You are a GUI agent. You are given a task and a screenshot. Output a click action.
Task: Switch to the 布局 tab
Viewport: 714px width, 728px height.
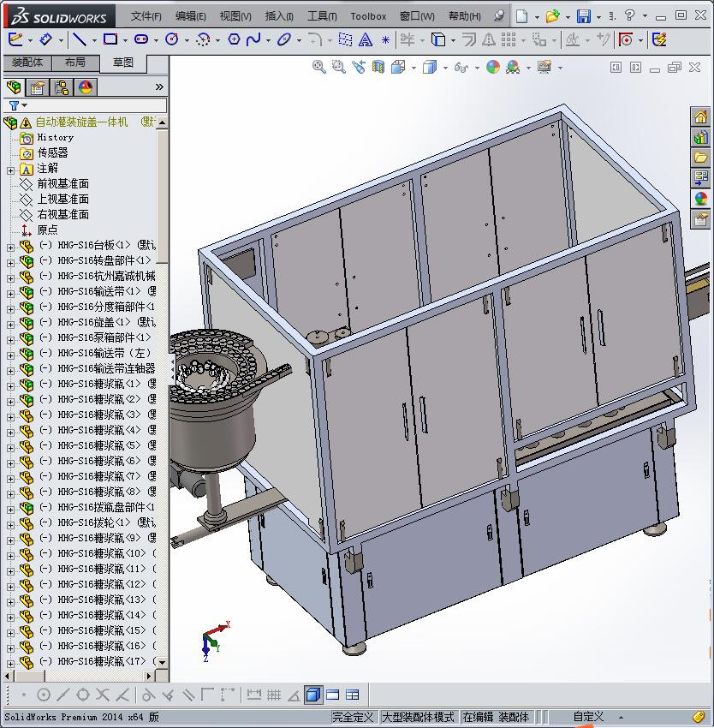74,63
